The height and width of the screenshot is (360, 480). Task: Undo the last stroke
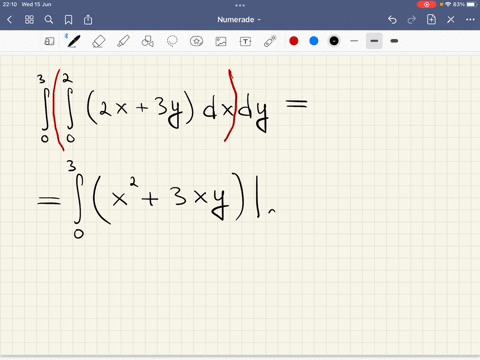click(x=392, y=20)
